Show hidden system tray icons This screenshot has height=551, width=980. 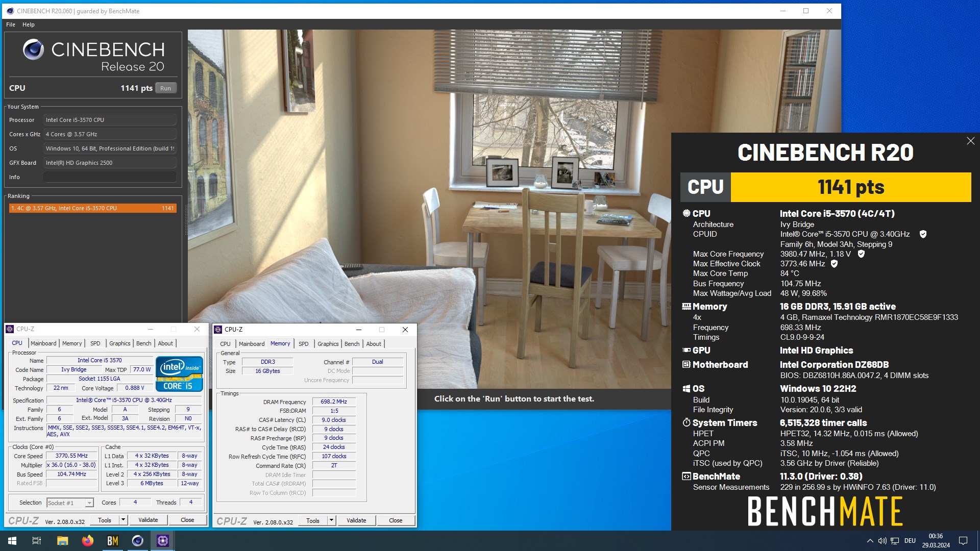pyautogui.click(x=870, y=541)
